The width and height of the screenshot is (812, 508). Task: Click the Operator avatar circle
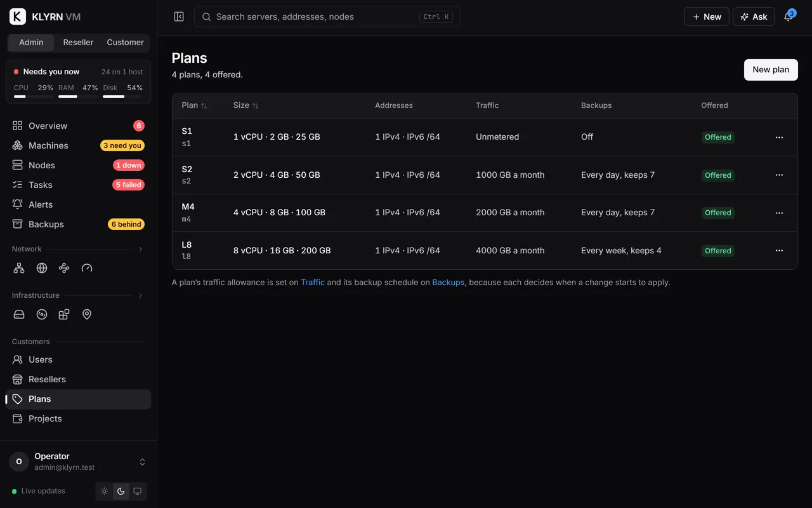click(x=19, y=462)
